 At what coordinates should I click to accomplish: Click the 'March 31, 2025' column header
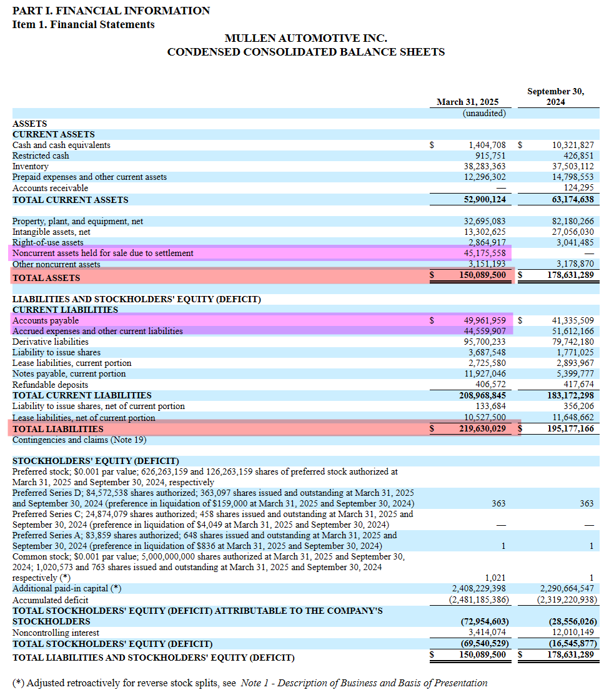[x=468, y=102]
